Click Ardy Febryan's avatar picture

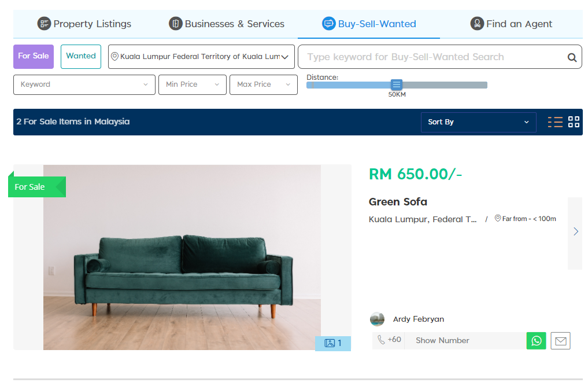pos(377,319)
